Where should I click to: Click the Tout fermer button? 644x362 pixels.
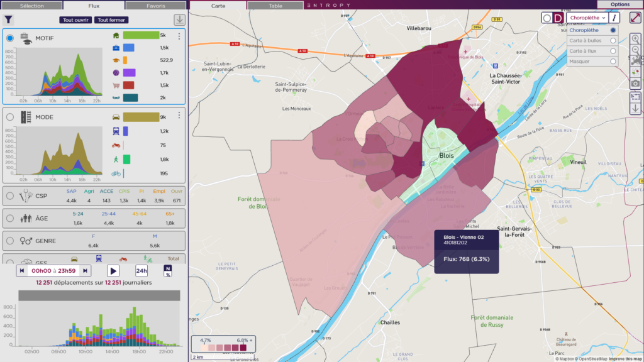(111, 19)
